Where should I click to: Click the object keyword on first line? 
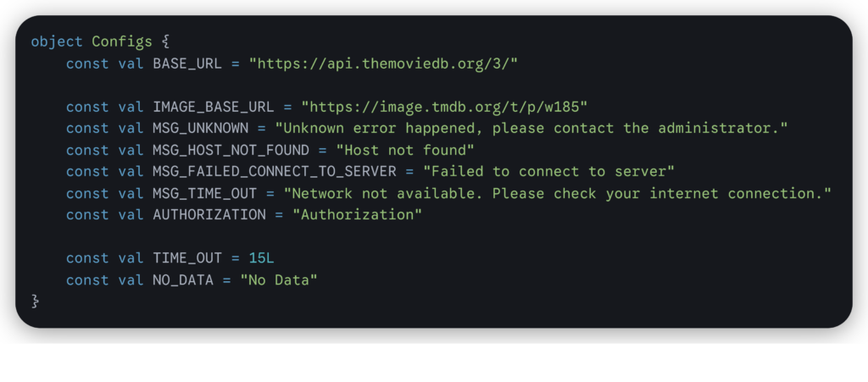pyautogui.click(x=57, y=42)
